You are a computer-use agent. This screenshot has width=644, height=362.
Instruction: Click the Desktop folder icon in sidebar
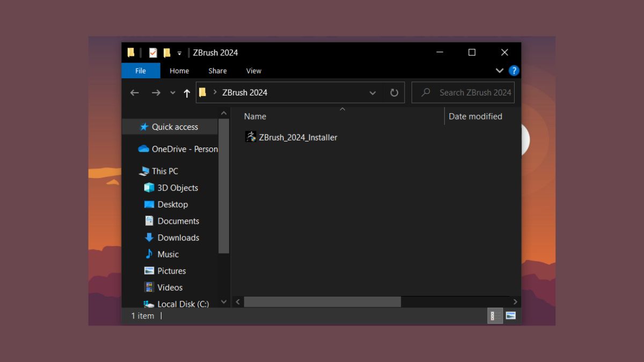pyautogui.click(x=149, y=204)
